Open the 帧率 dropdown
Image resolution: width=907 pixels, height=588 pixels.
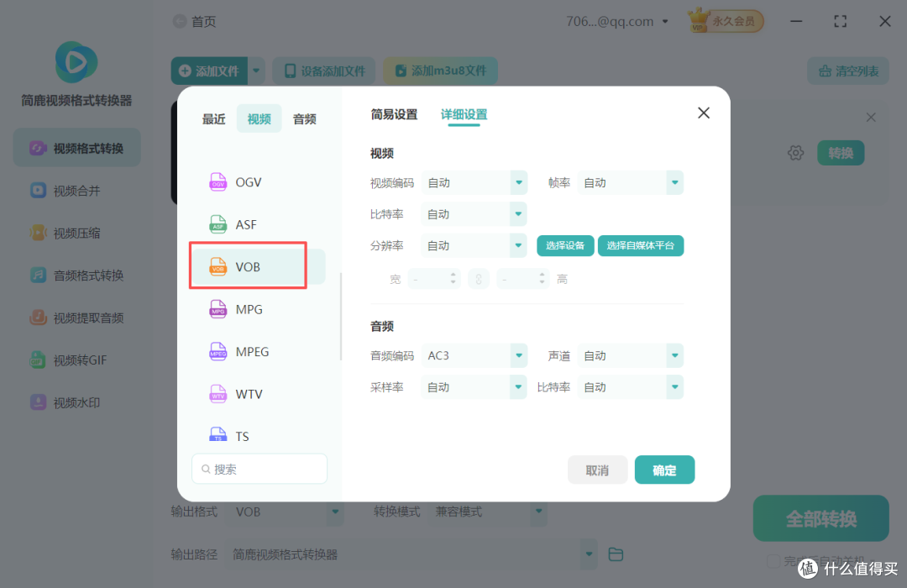coord(631,183)
